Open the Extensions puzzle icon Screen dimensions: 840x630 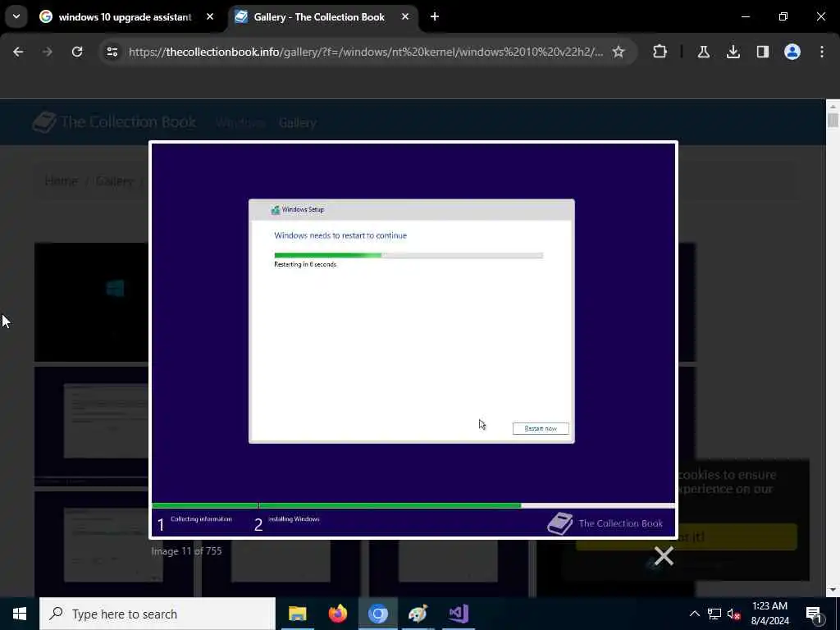coord(660,52)
